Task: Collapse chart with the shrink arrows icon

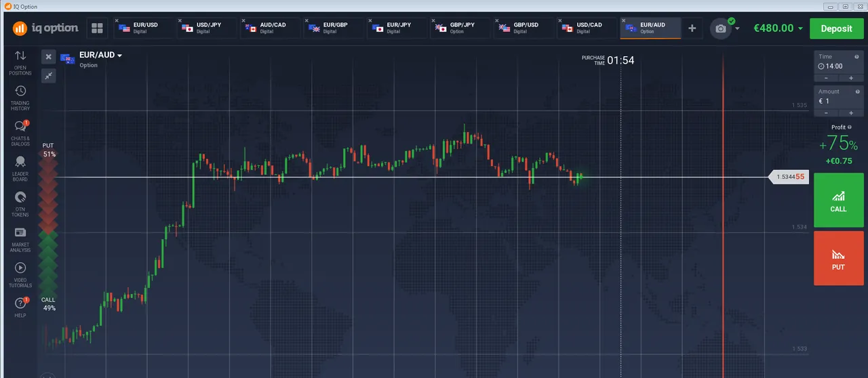Action: pos(48,76)
